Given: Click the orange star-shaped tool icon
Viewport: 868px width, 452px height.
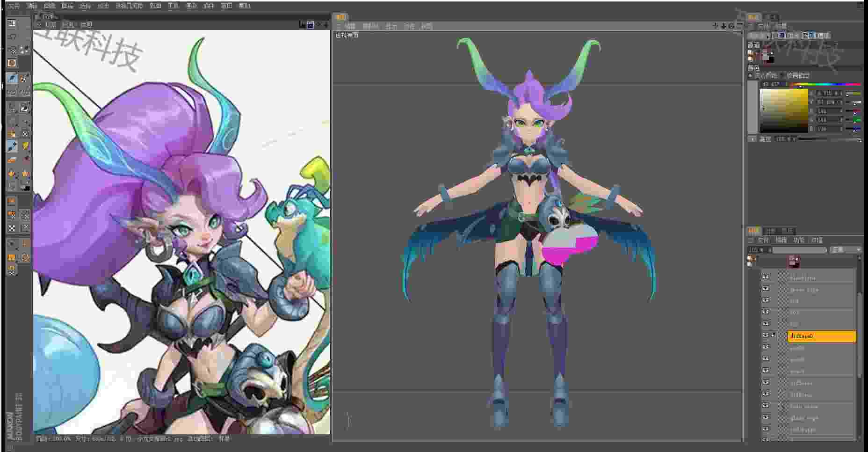Looking at the screenshot, I should [25, 173].
